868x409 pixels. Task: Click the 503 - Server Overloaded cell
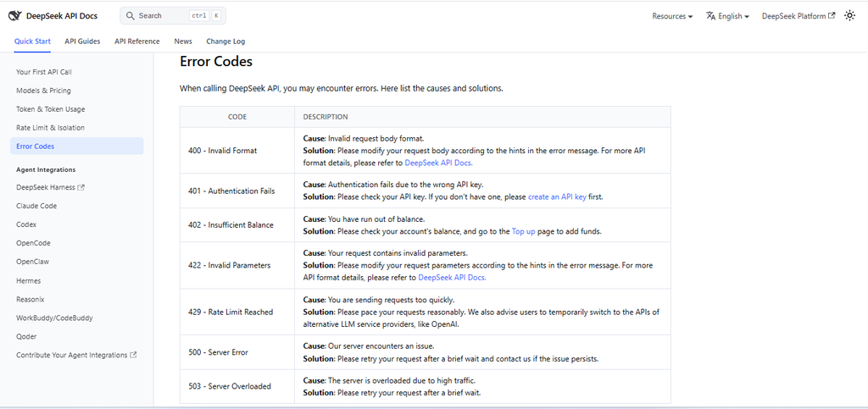[237, 386]
